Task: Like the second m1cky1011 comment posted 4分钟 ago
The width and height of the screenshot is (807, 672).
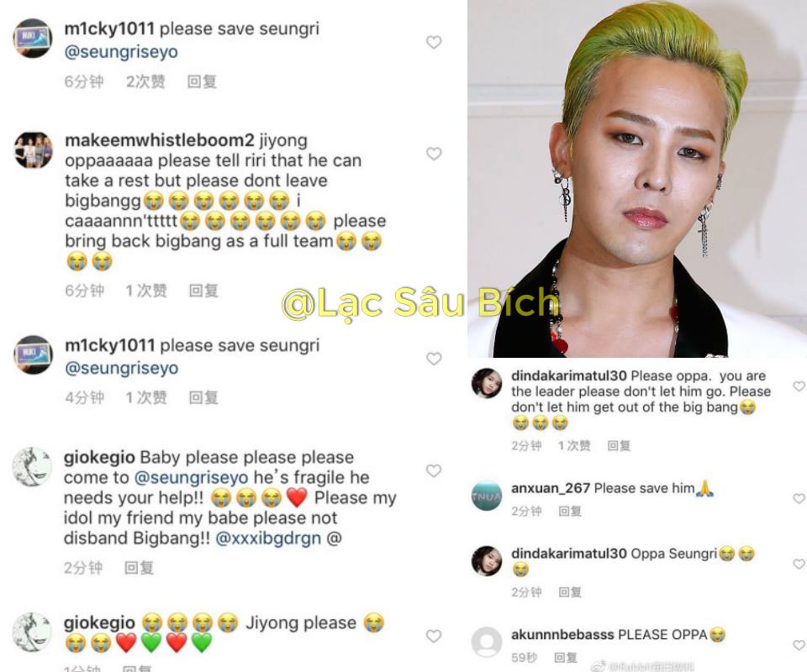Action: pos(434,359)
